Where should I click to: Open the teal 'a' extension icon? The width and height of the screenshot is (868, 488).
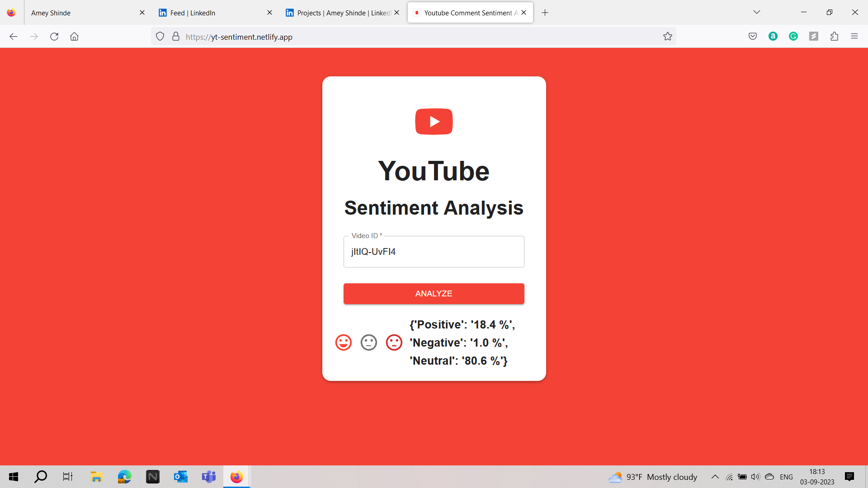click(x=773, y=37)
